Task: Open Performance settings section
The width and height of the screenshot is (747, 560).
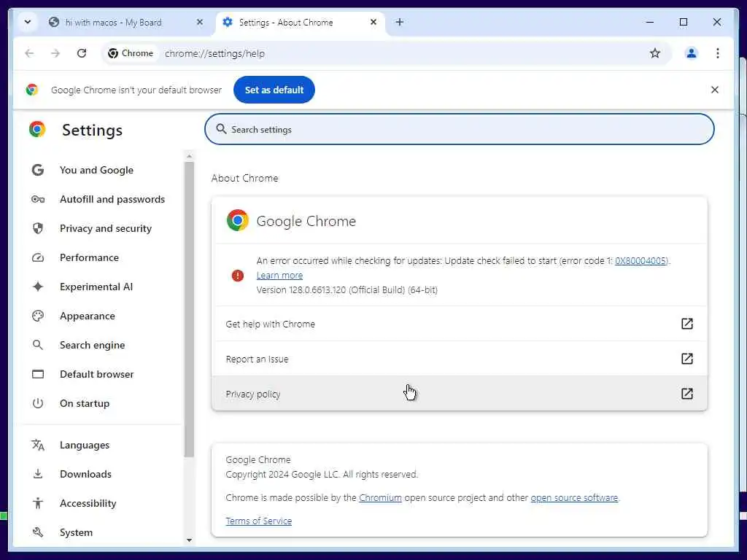Action: tap(89, 257)
